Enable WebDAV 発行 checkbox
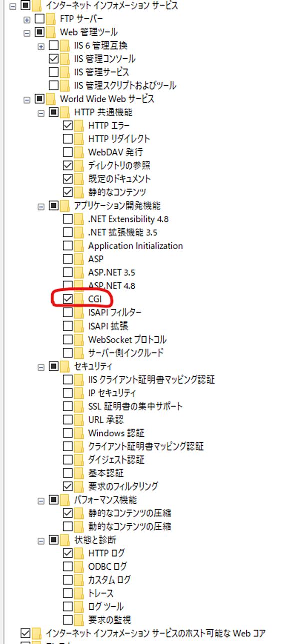This screenshot has height=644, width=293. 68,152
